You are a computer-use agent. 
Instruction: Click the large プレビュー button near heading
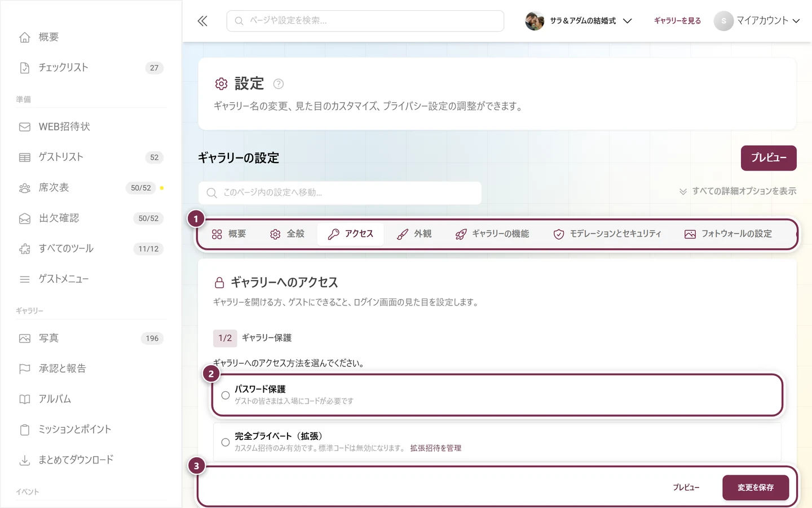click(769, 158)
